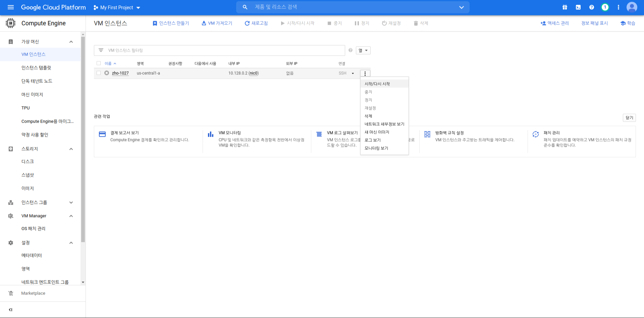Open the user account avatar
Image resolution: width=644 pixels, height=318 pixels.
[632, 7]
